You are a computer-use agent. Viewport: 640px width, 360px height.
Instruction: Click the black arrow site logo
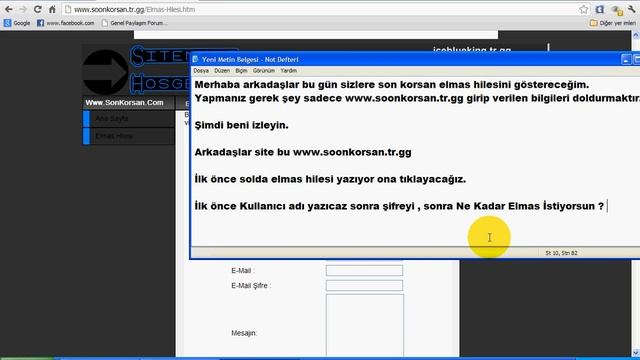(105, 72)
